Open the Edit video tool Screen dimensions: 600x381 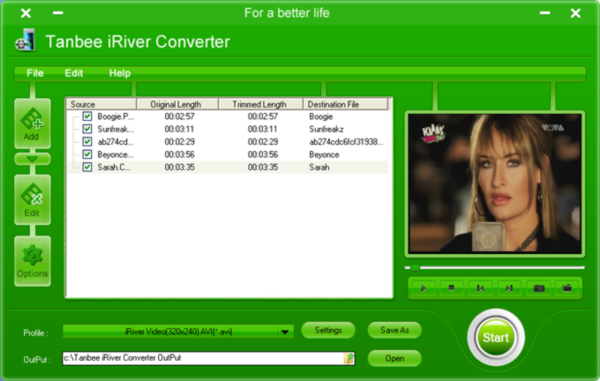[x=32, y=200]
